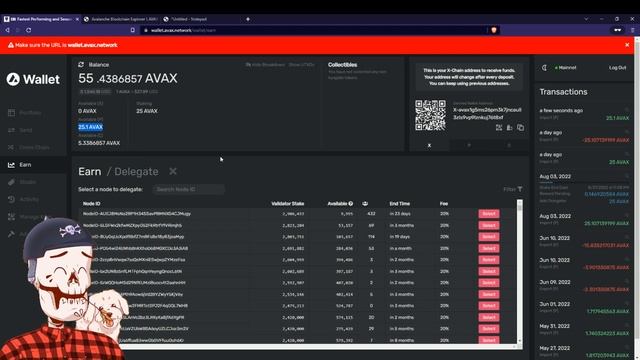Close the first browser tab
Viewport: 640px width, 360px height.
[77, 19]
